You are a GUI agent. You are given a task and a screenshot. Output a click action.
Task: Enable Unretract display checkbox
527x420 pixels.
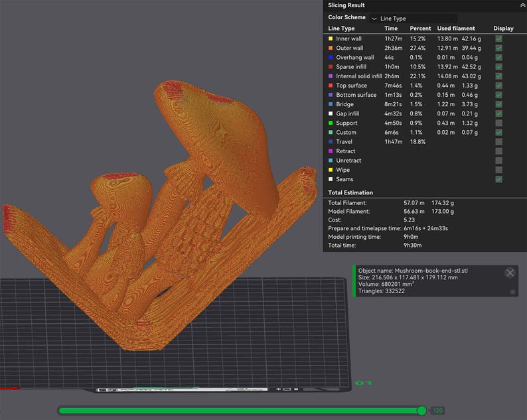[498, 161]
